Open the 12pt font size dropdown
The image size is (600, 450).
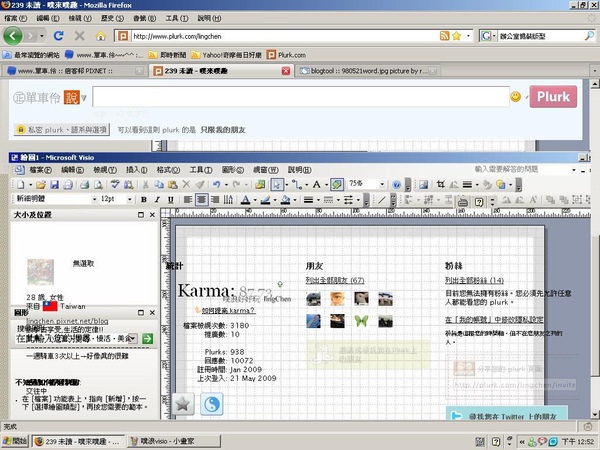(x=129, y=199)
